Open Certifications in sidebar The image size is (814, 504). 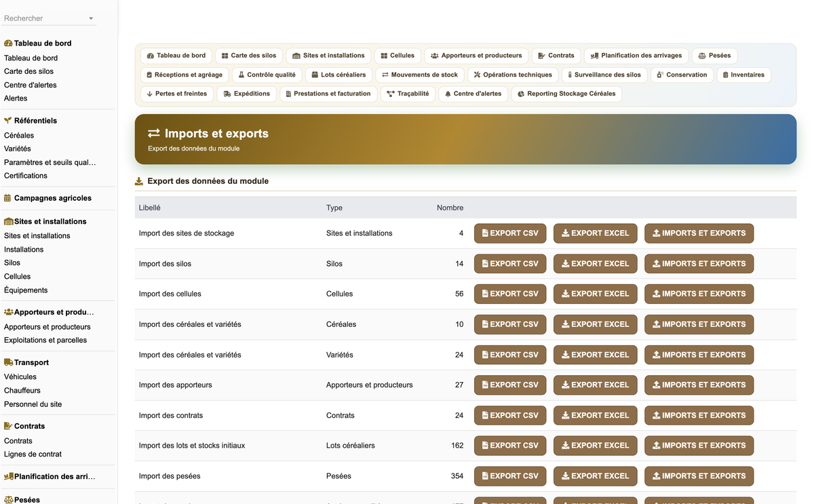coord(26,176)
